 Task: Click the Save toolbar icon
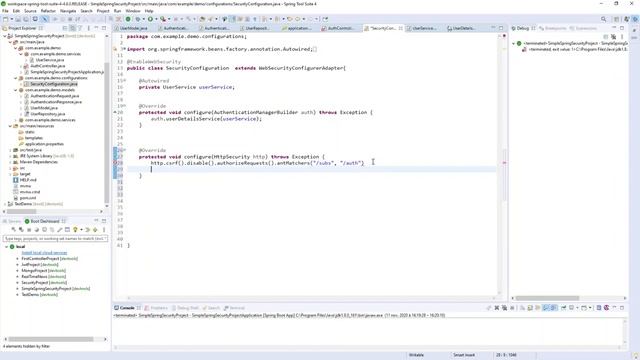[x=18, y=19]
